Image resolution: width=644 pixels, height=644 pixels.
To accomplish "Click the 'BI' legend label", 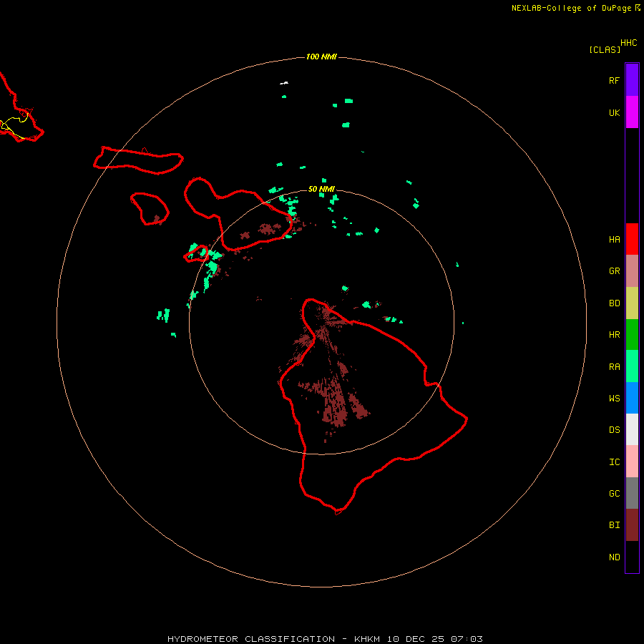I will point(614,525).
